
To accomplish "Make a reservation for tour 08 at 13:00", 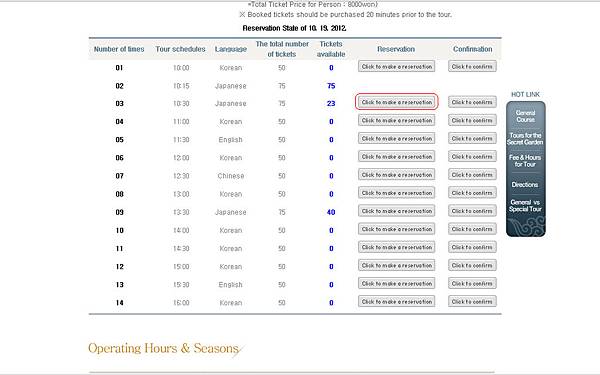I will pyautogui.click(x=396, y=193).
